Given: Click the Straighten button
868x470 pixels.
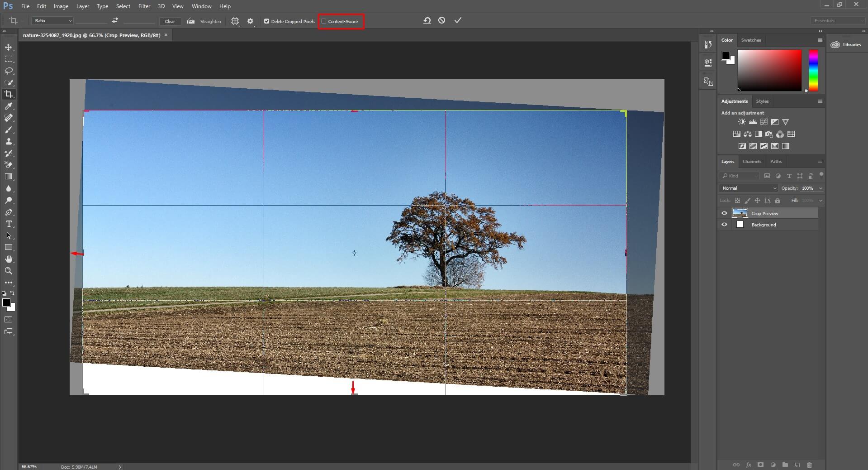Looking at the screenshot, I should (210, 21).
